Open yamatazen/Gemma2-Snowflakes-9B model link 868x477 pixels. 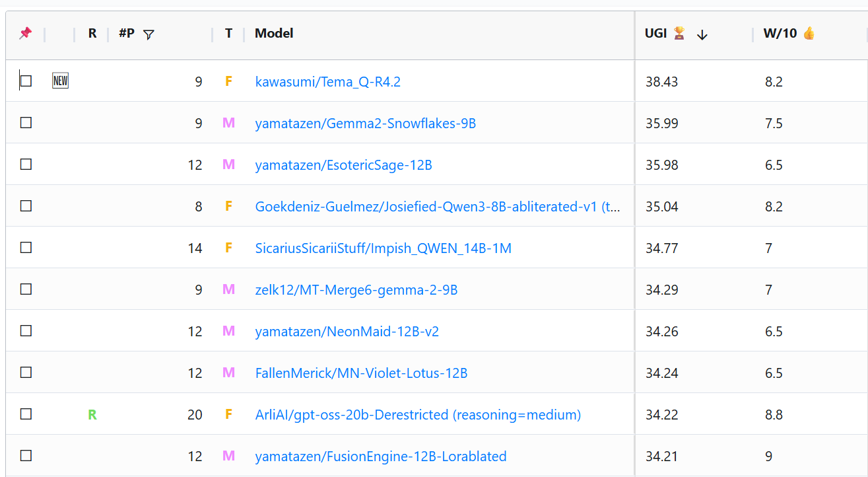[365, 124]
